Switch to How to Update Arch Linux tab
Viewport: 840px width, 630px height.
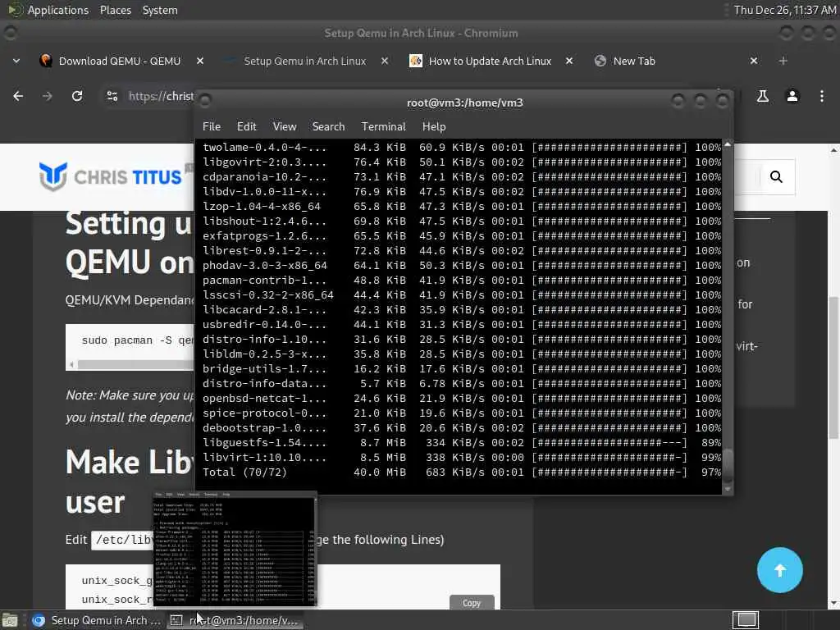pyautogui.click(x=490, y=61)
